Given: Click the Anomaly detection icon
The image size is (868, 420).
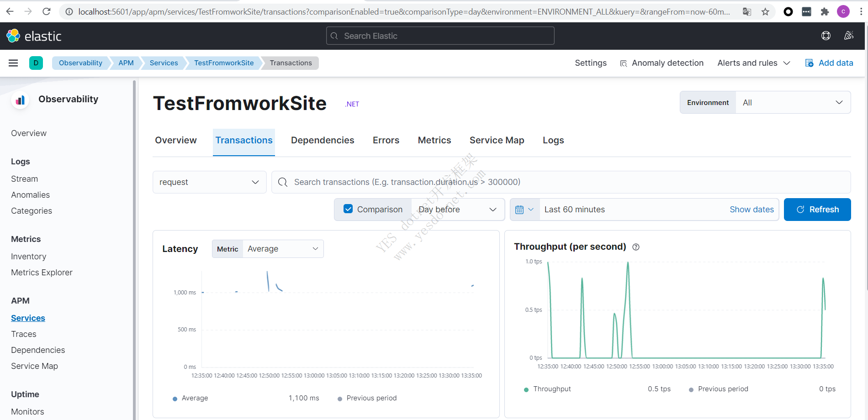Looking at the screenshot, I should [x=624, y=63].
